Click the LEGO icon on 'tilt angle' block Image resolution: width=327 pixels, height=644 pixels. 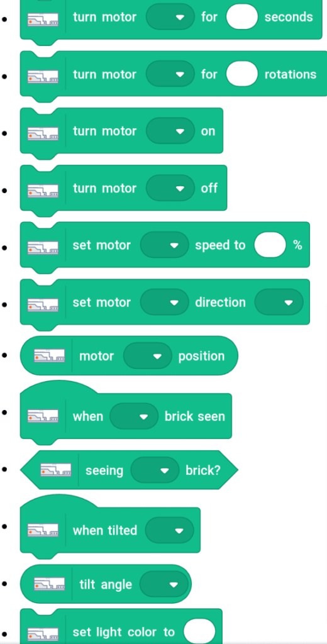click(49, 584)
